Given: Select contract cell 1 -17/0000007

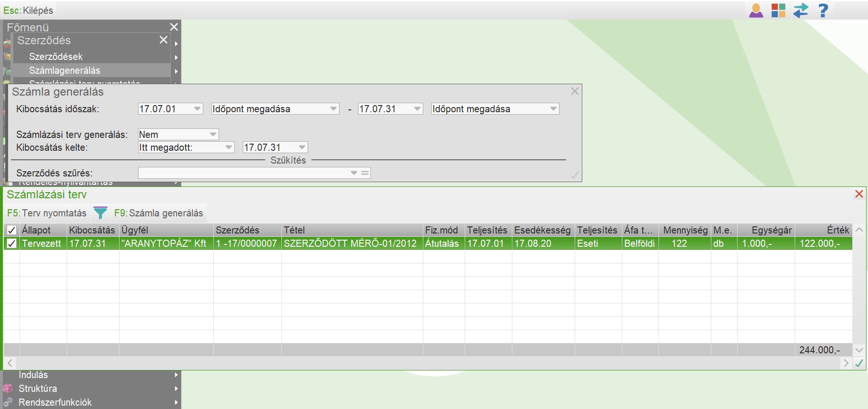Looking at the screenshot, I should coord(248,243).
